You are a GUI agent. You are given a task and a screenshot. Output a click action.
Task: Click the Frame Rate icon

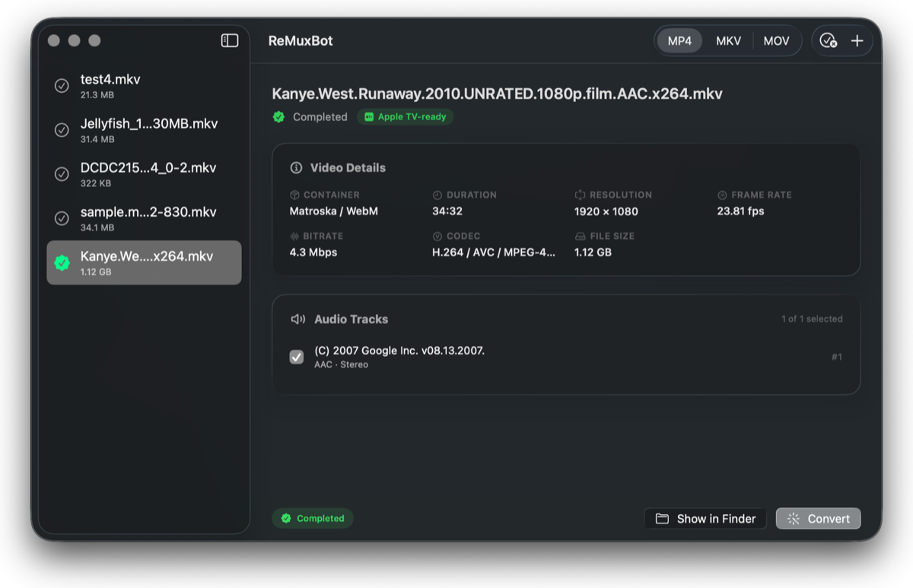722,195
